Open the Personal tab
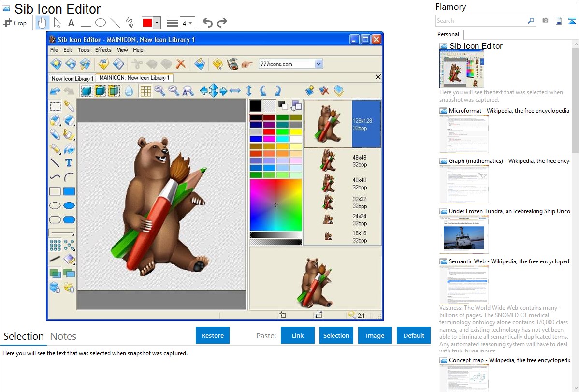Screen dimensions: 579x392 click(448, 34)
